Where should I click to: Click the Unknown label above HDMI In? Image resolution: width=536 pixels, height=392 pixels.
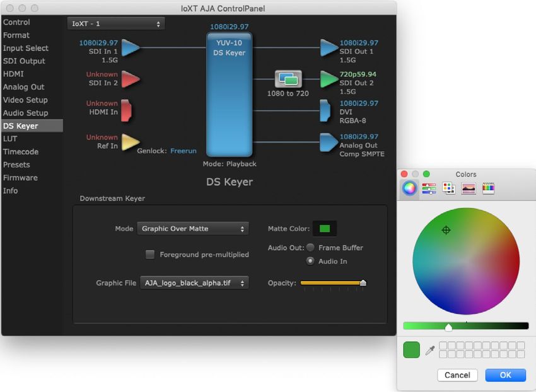(102, 103)
